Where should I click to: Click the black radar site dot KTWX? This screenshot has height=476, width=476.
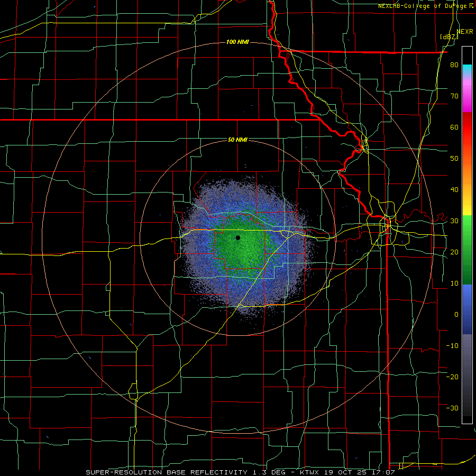[237, 237]
